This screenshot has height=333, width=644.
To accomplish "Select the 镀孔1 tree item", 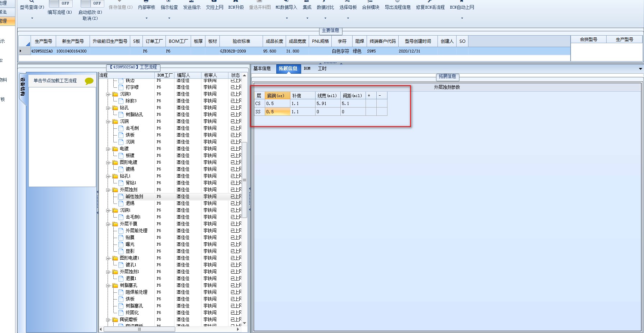I will (x=131, y=265).
